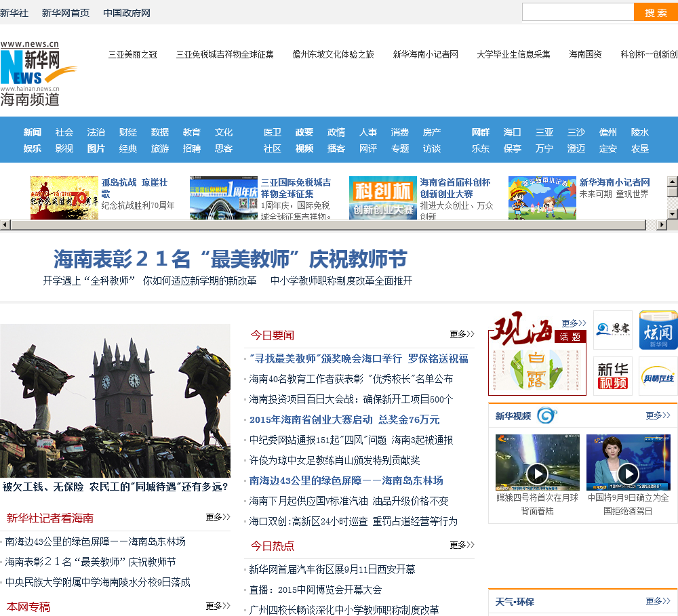
Task: Open 中纪委网站通报151起四风问题 article
Action: point(351,440)
